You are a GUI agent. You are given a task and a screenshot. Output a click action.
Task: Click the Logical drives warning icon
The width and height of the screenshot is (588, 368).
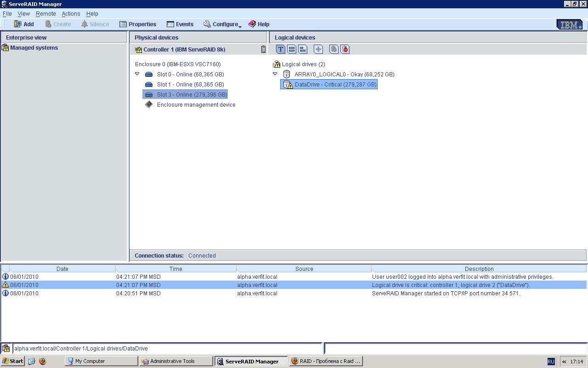point(277,64)
